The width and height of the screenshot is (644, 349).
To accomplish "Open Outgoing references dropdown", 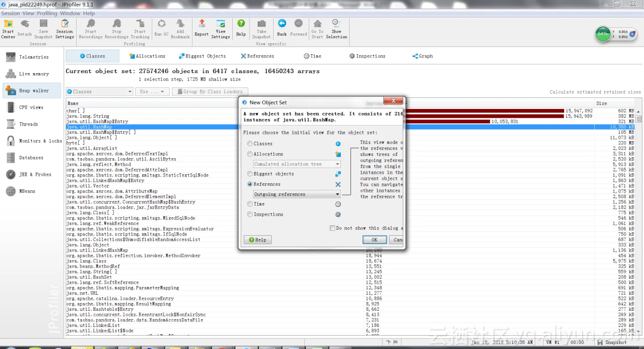I will (x=297, y=194).
